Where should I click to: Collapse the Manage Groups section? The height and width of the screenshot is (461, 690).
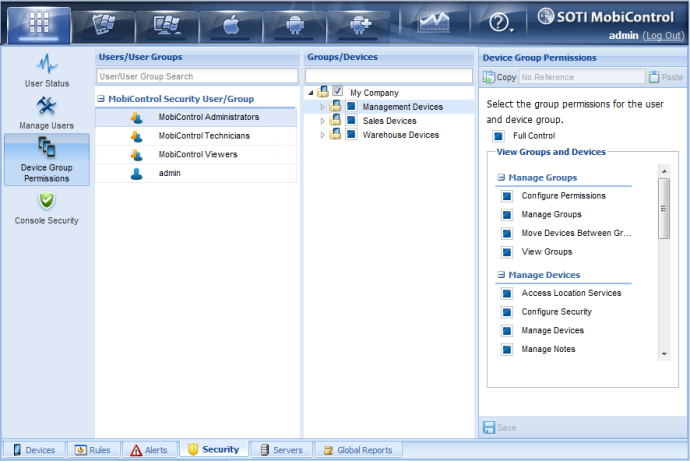point(501,177)
